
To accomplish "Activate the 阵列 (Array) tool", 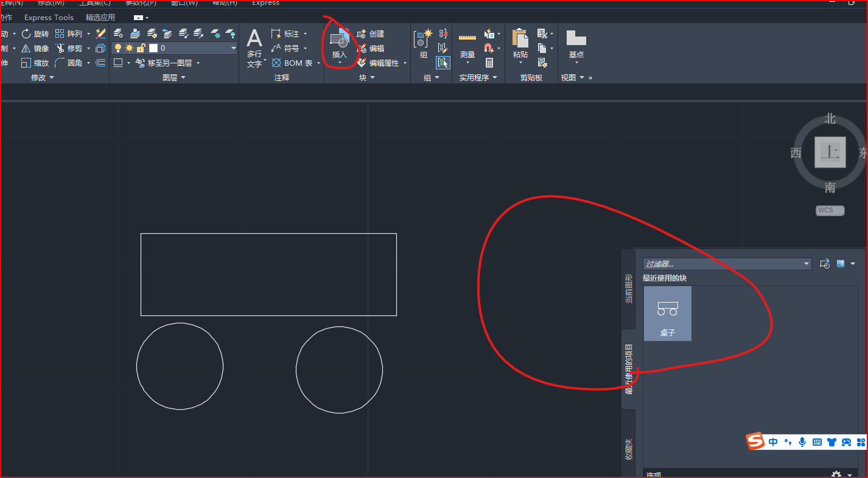I will (69, 33).
